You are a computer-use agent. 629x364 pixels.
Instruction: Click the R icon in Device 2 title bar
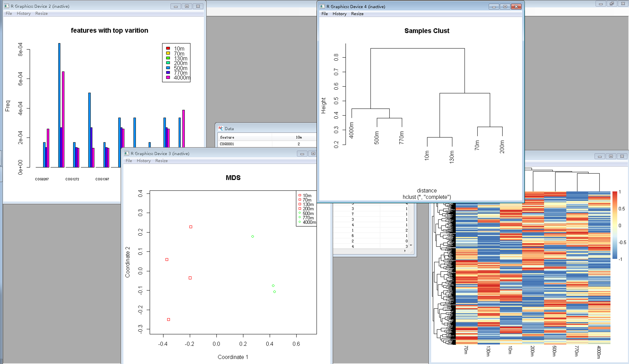(6, 6)
